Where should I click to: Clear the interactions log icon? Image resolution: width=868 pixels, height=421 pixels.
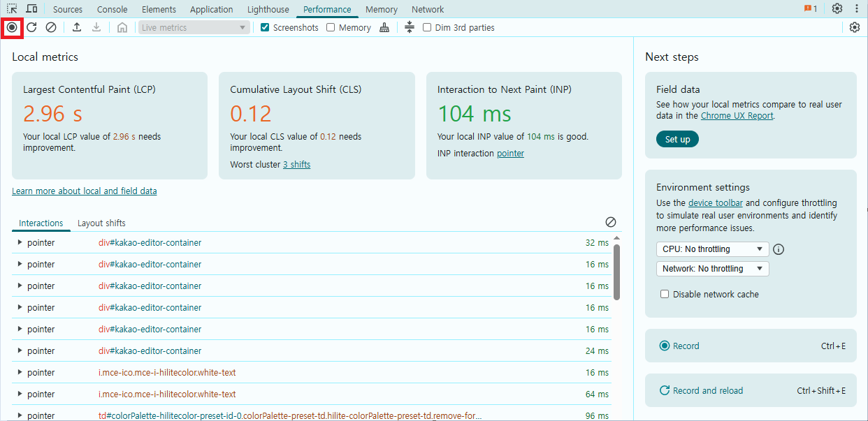(611, 222)
